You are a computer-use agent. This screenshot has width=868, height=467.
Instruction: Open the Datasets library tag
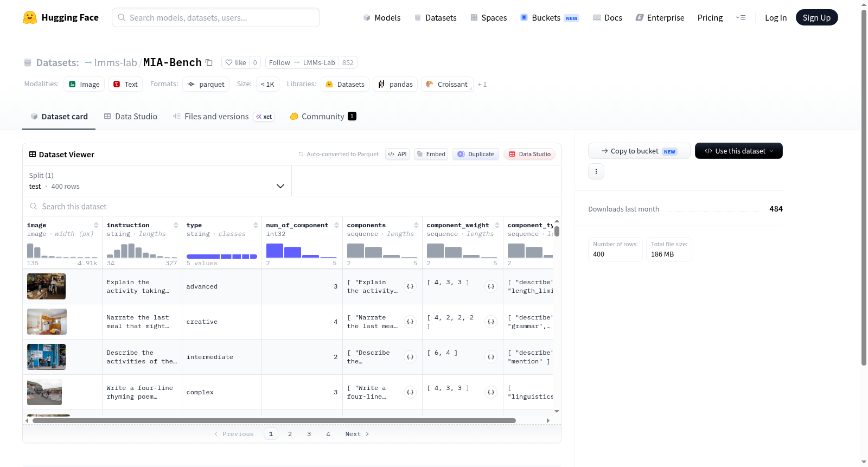click(x=345, y=84)
